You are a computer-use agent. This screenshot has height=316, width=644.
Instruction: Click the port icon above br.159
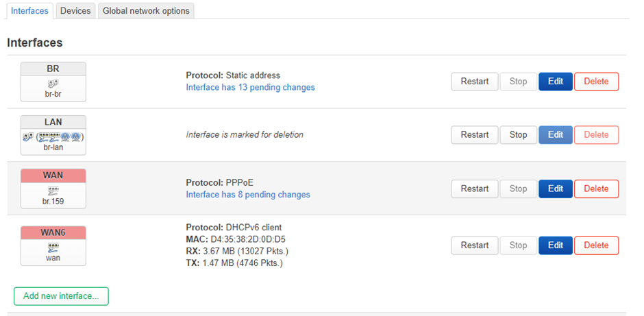(53, 191)
